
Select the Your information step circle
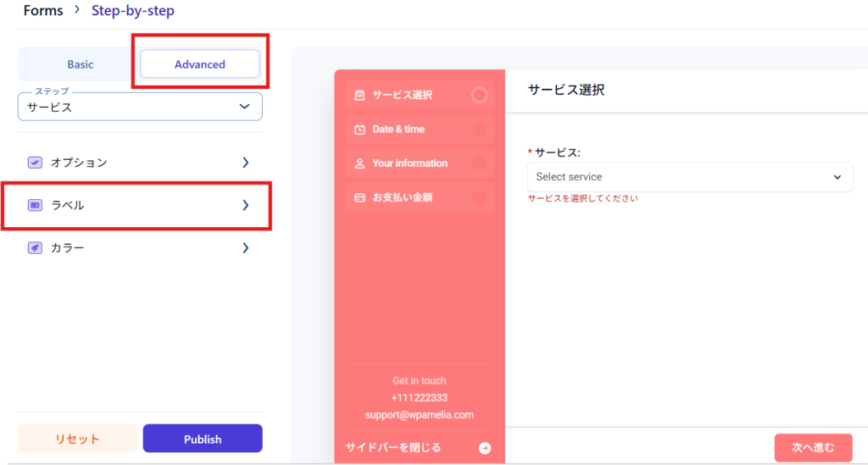point(480,163)
